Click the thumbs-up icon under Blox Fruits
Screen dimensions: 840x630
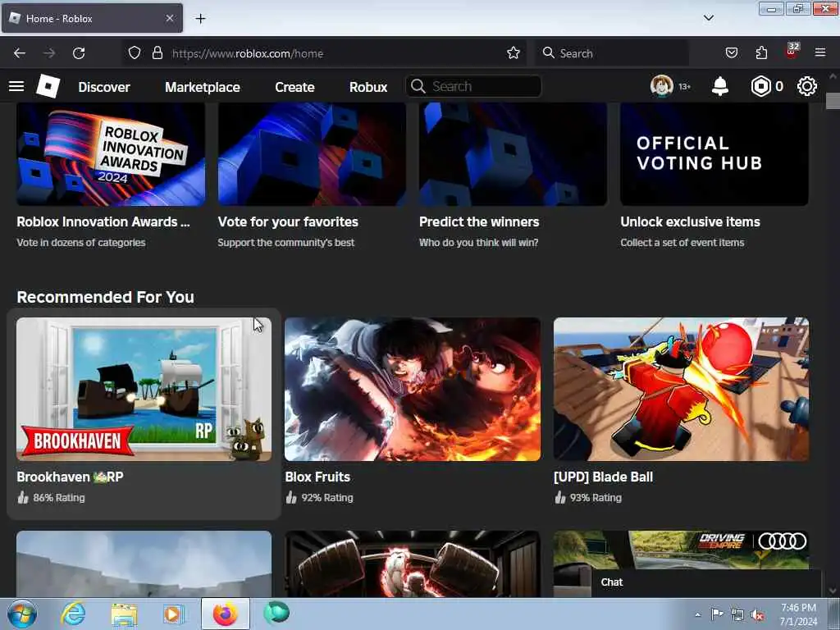pyautogui.click(x=291, y=498)
